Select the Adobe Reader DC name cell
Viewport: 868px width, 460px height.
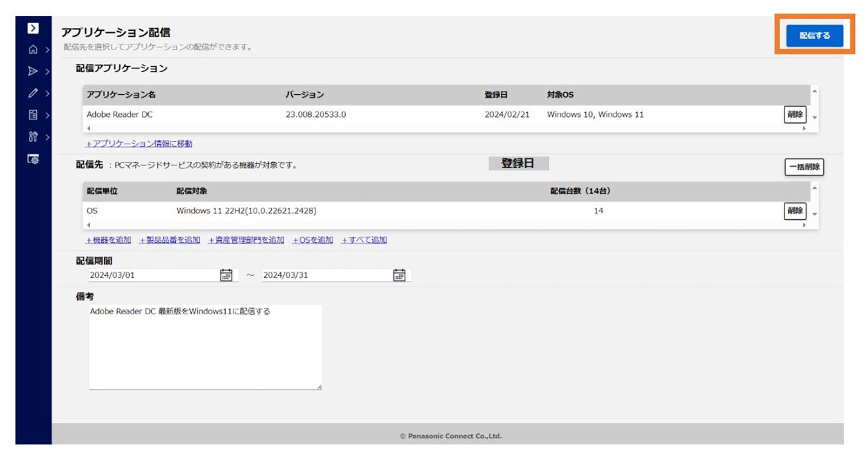coord(119,114)
